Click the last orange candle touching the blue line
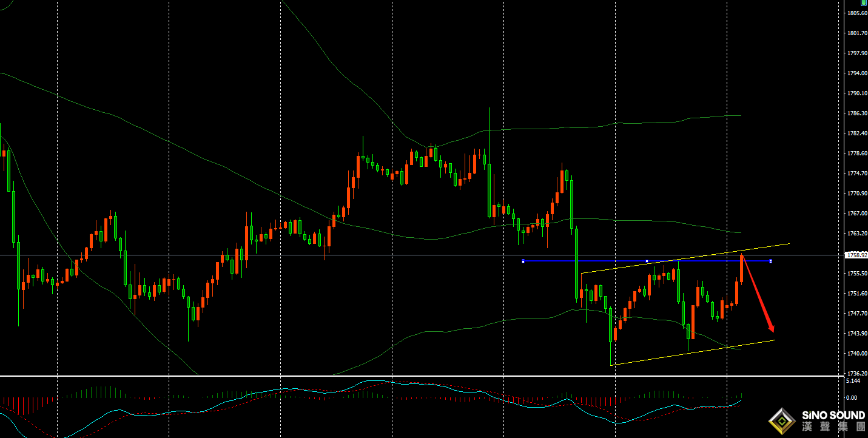 [x=741, y=268]
